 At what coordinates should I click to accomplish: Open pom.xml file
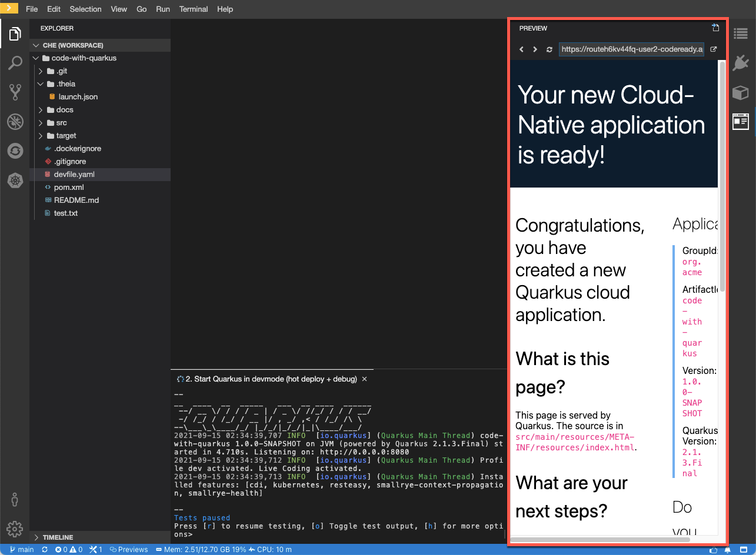(100, 188)
